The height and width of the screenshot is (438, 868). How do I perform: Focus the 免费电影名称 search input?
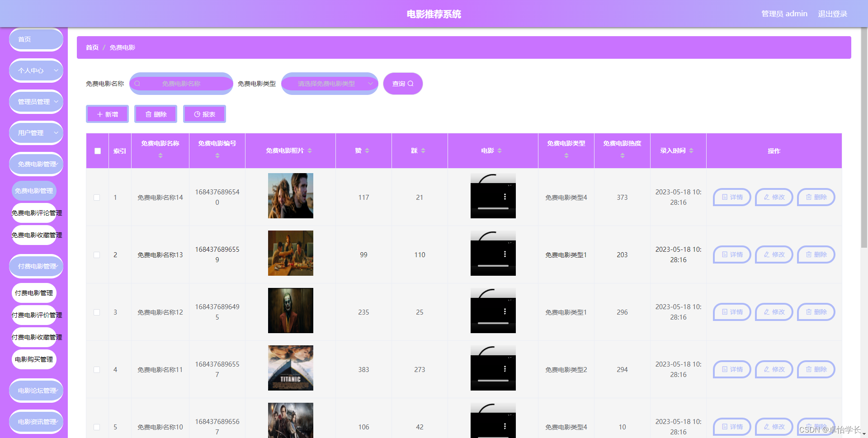pos(181,84)
